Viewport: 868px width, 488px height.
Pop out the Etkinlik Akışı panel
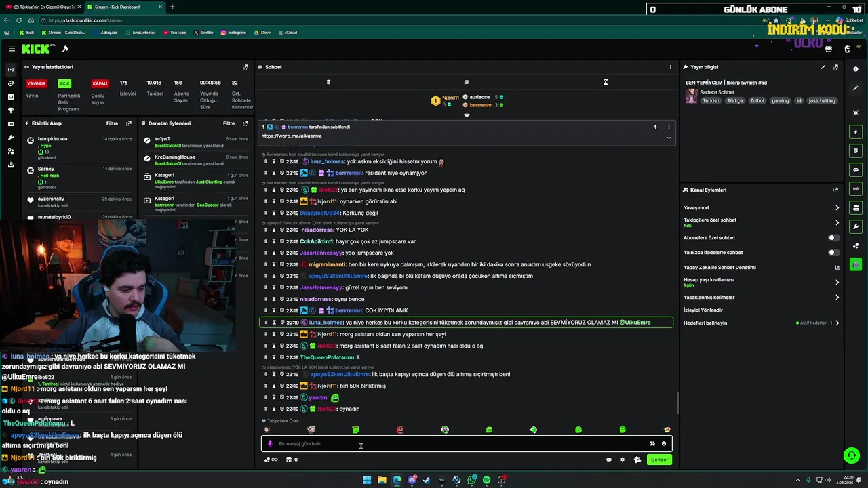point(129,123)
